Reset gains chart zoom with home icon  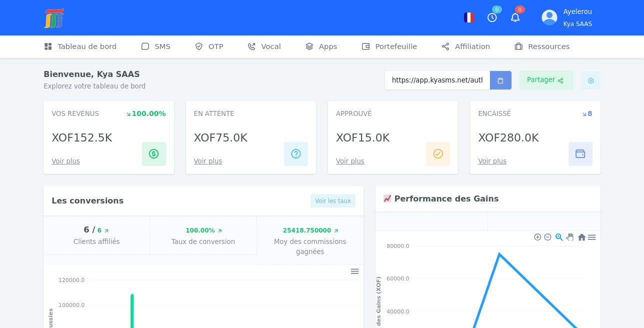581,237
